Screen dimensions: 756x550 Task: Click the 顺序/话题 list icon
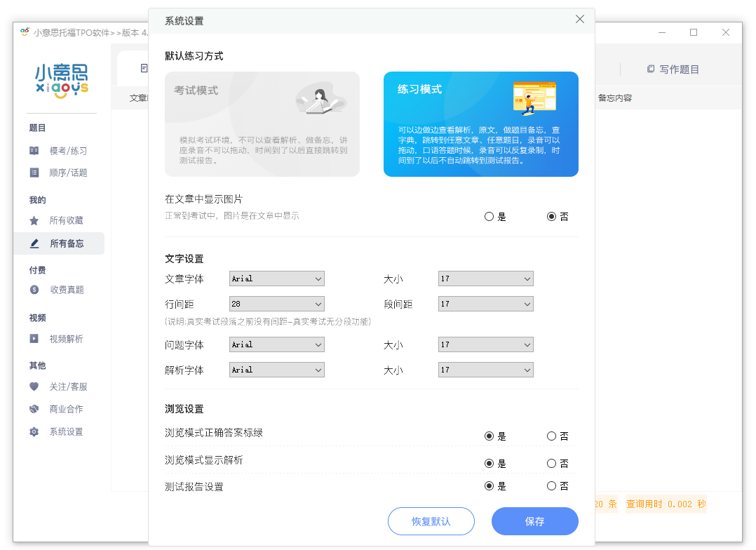(x=34, y=173)
